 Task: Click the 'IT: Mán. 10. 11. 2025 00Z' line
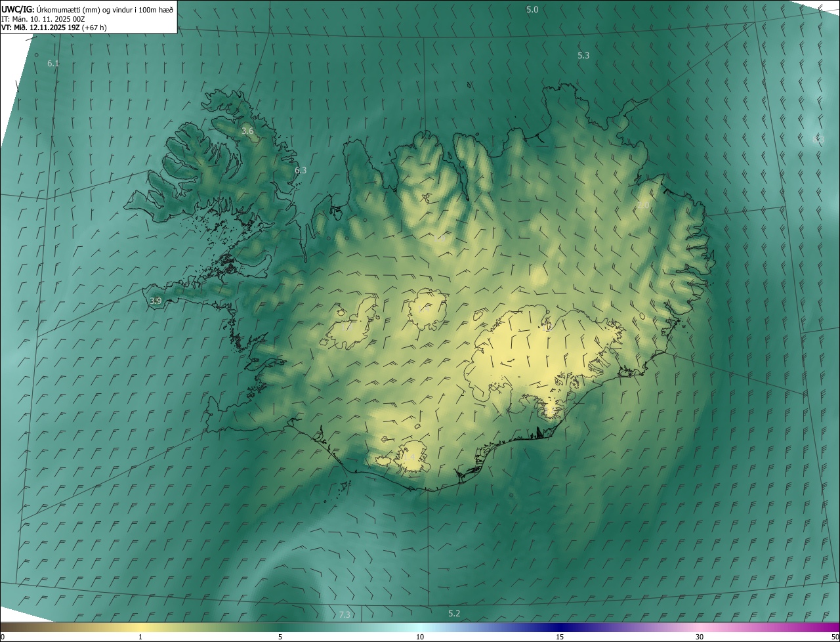point(44,19)
